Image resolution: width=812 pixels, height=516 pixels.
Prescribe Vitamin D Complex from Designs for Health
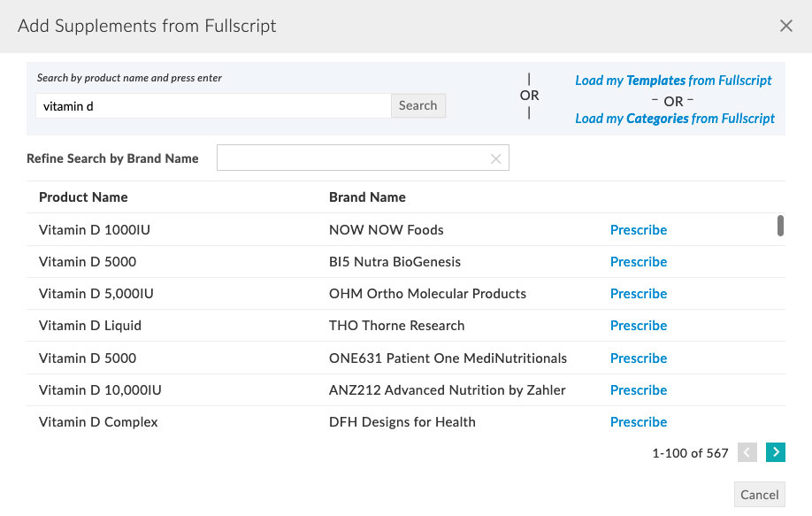click(639, 421)
